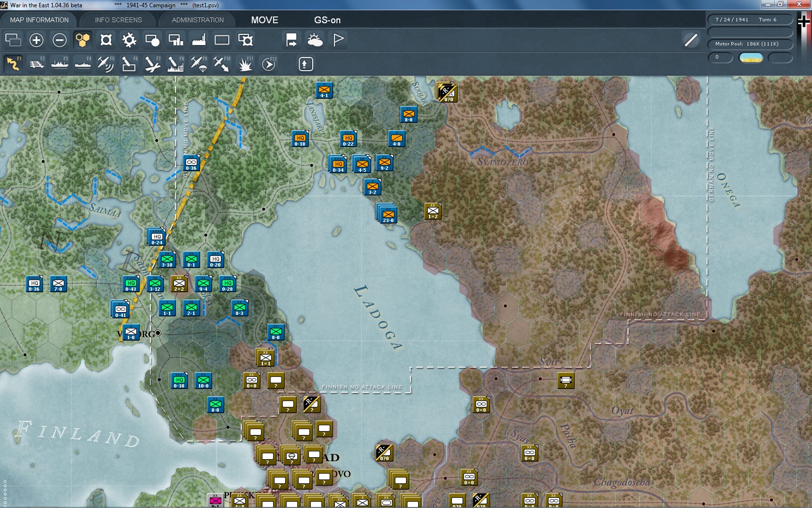Click the pennant flag icon
Image resolution: width=812 pixels, height=508 pixels.
tap(338, 40)
